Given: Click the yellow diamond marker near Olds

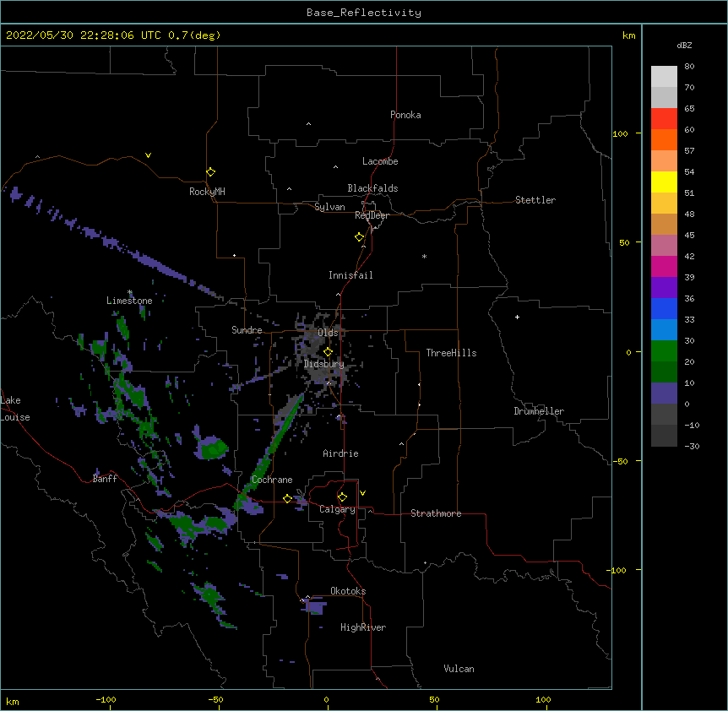Looking at the screenshot, I should click(328, 351).
